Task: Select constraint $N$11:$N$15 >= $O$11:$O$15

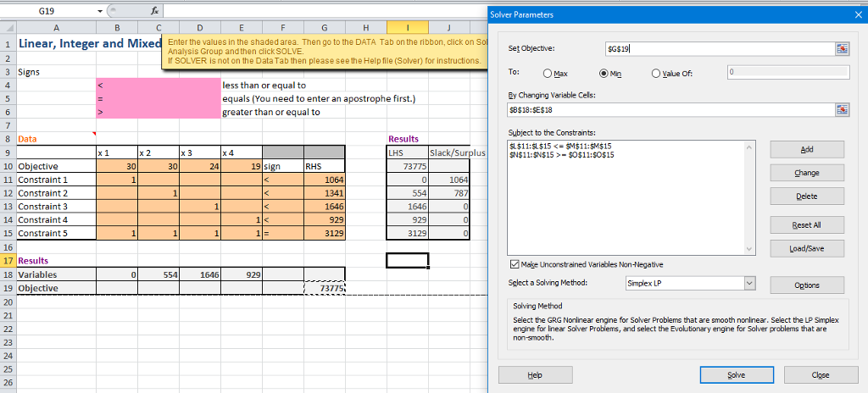Action: click(561, 154)
